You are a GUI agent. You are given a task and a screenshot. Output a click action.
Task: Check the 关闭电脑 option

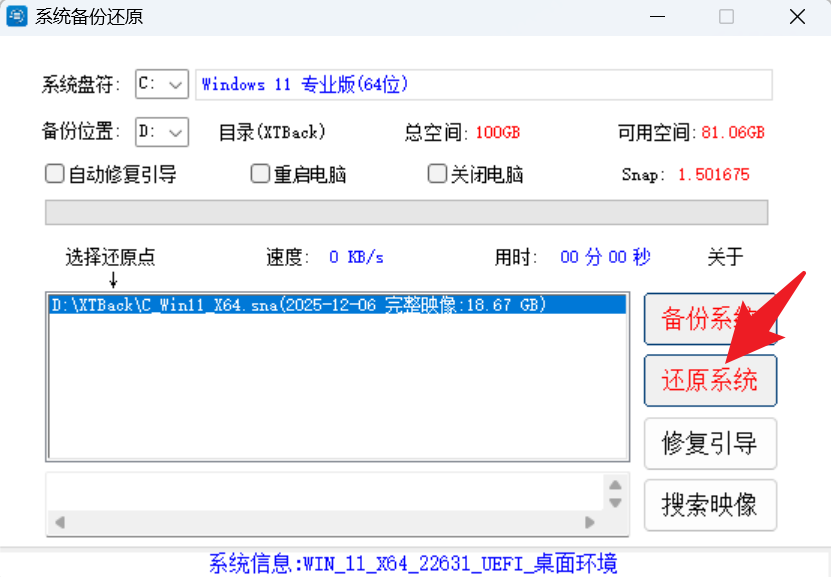(437, 174)
